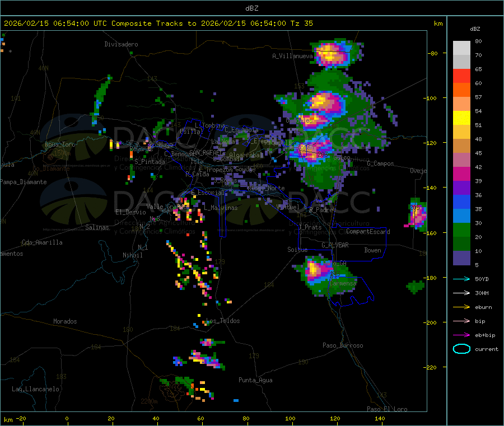
Task: Click the 'eb+bip' legend label
Action: (x=485, y=335)
